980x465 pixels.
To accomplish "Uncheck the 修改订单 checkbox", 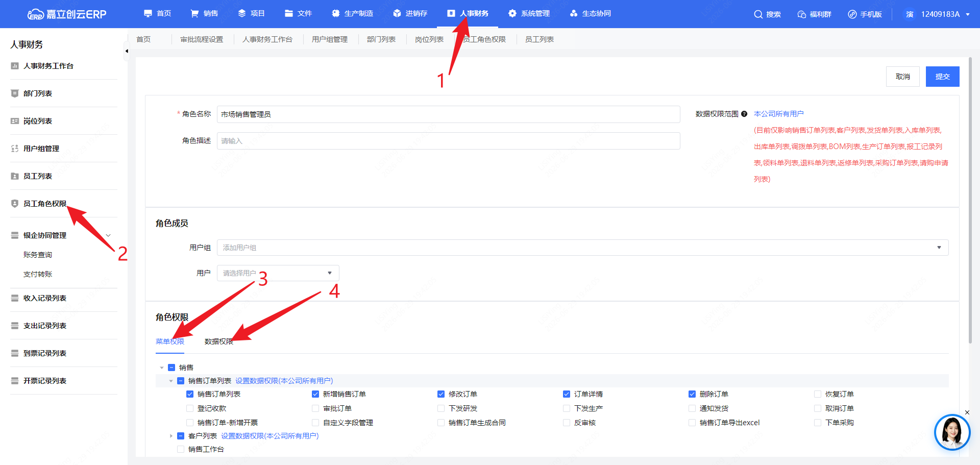I will tap(441, 394).
